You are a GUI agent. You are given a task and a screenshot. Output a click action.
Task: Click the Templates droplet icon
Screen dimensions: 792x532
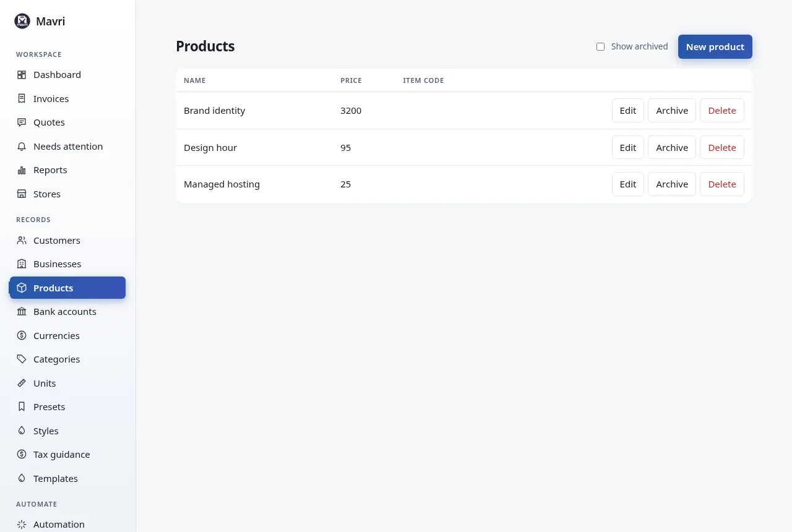tap(22, 479)
